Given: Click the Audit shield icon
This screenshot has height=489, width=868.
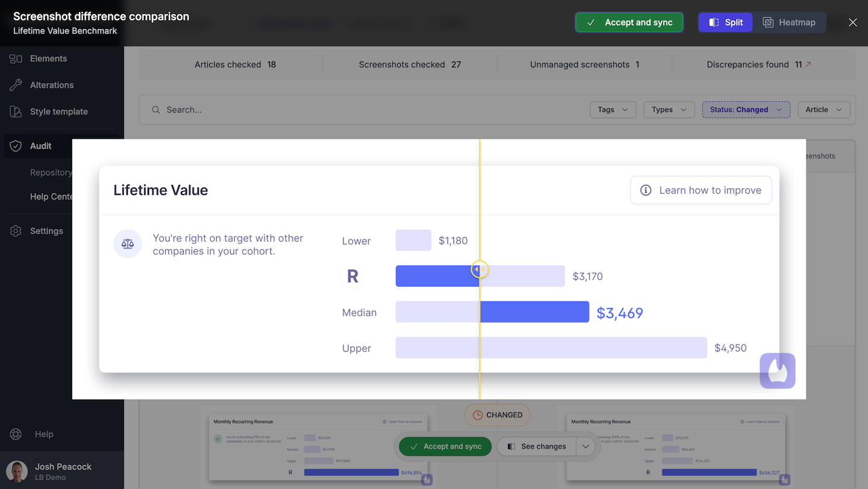Looking at the screenshot, I should pos(16,146).
